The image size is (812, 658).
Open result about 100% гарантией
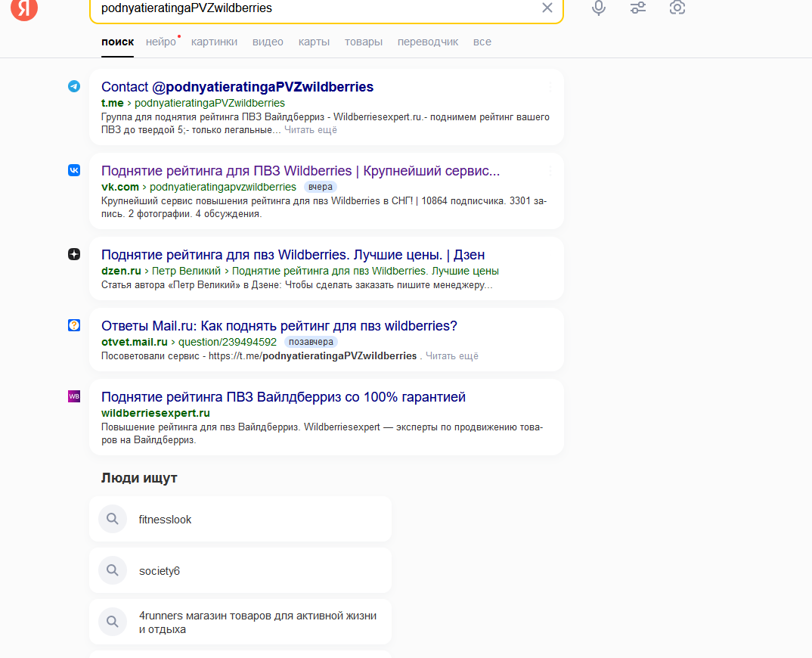pos(284,396)
